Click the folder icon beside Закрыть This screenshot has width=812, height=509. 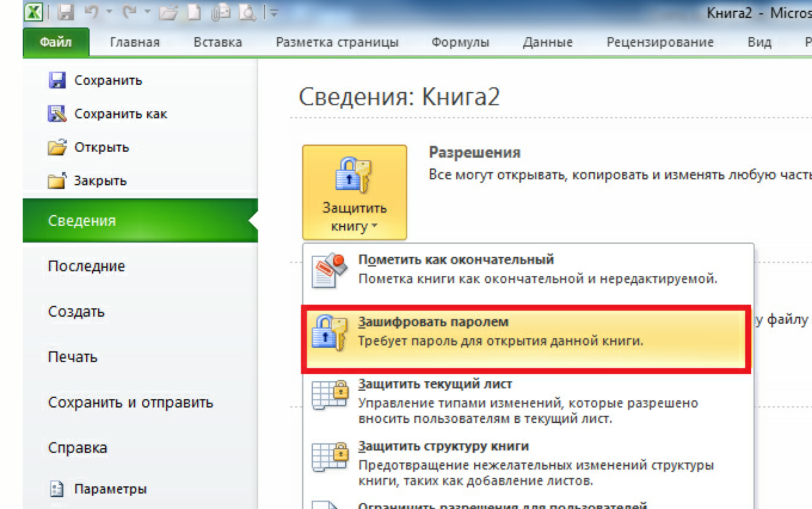point(57,181)
